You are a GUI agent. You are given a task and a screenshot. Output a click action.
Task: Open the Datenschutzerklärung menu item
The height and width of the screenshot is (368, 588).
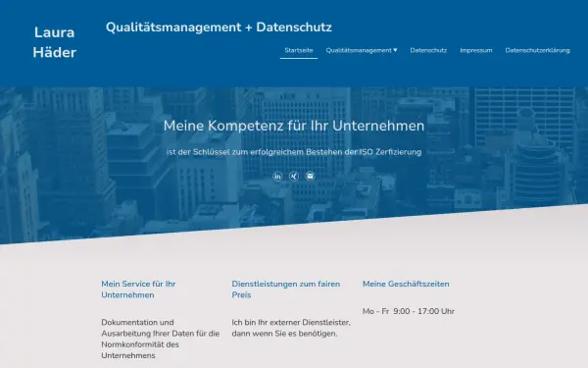pyautogui.click(x=537, y=50)
